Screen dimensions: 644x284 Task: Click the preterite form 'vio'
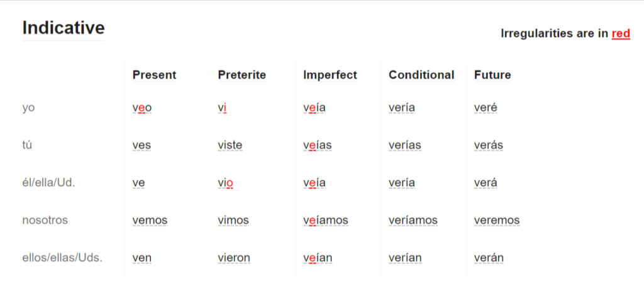226,183
